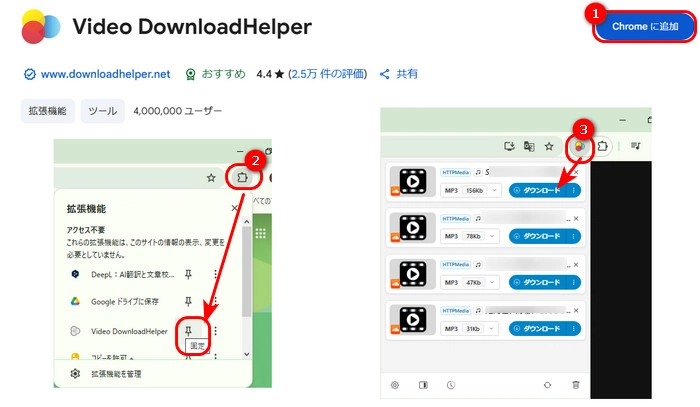
Task: Click the Google Drive icon in the extension list
Action: click(75, 301)
